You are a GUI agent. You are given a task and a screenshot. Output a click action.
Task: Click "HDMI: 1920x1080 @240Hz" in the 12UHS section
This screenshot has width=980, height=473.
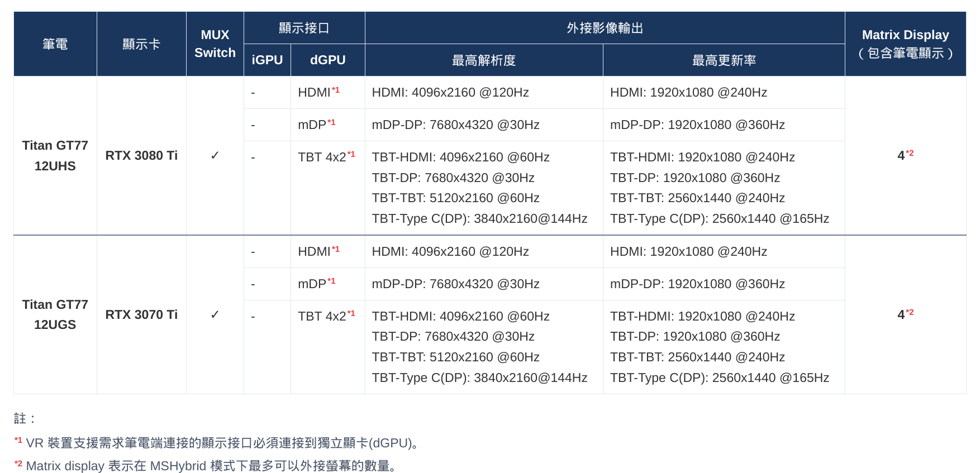coord(688,92)
